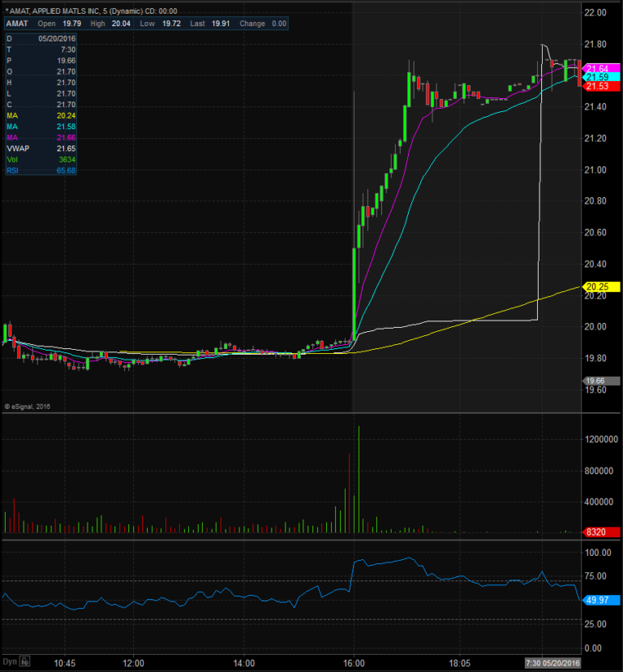Select the VWAP row in data box
Screen dimensions: 623x672
click(x=40, y=149)
